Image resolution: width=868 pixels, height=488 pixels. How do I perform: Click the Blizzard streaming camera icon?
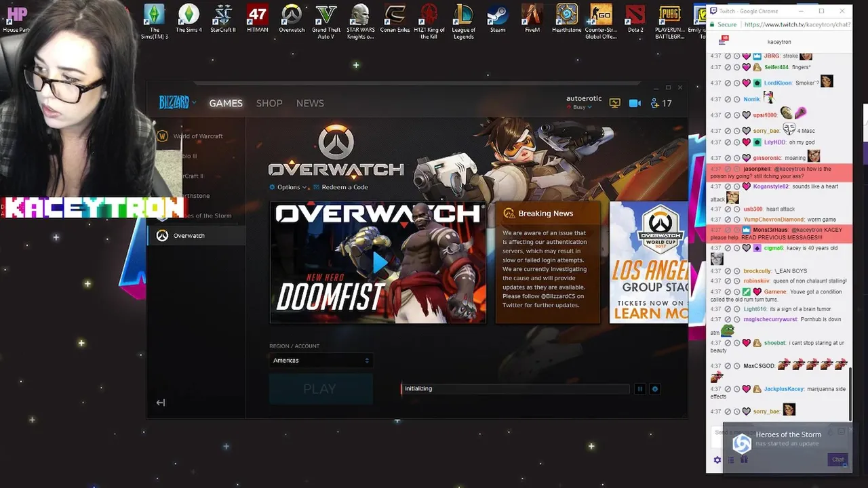pos(635,103)
